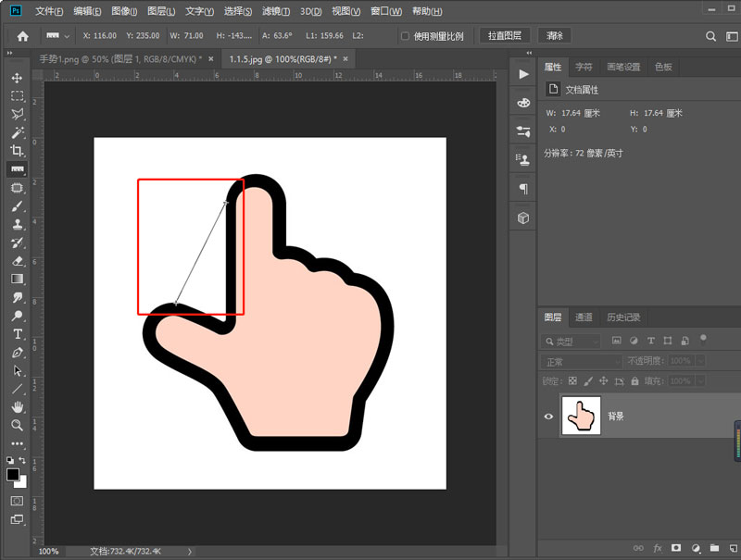Switch to the 通道 tab
This screenshot has height=560, width=741.
point(584,317)
